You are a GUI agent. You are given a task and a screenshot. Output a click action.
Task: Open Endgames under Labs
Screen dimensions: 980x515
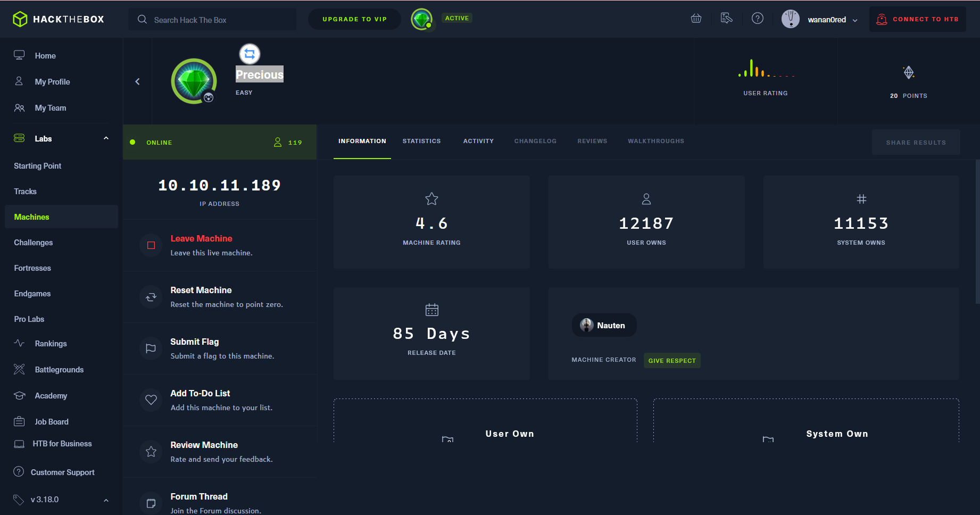pos(32,293)
